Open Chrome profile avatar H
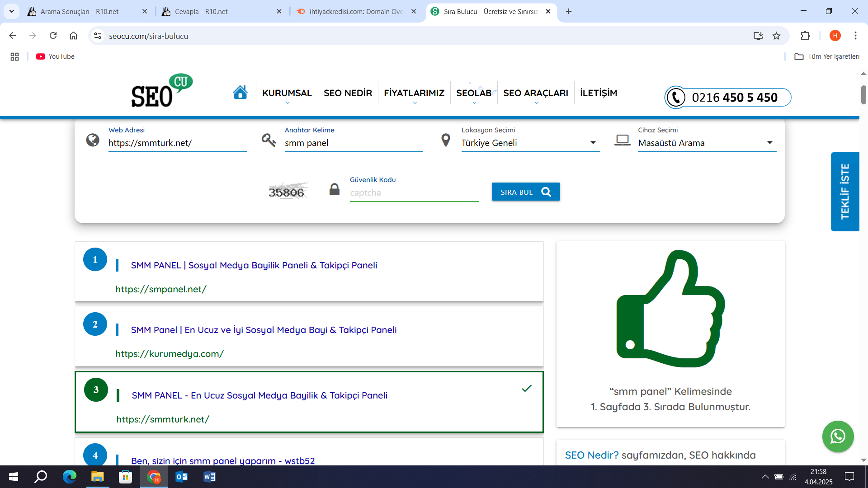 coord(835,36)
